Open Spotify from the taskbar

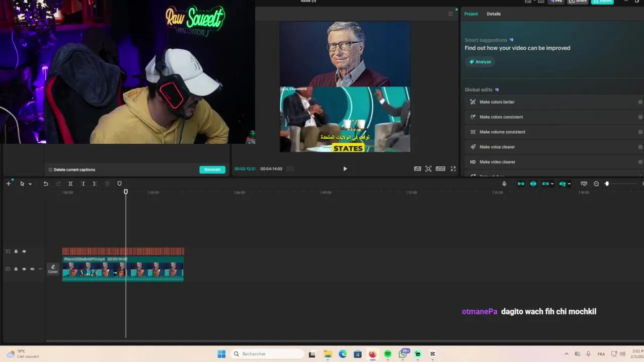[x=388, y=354]
